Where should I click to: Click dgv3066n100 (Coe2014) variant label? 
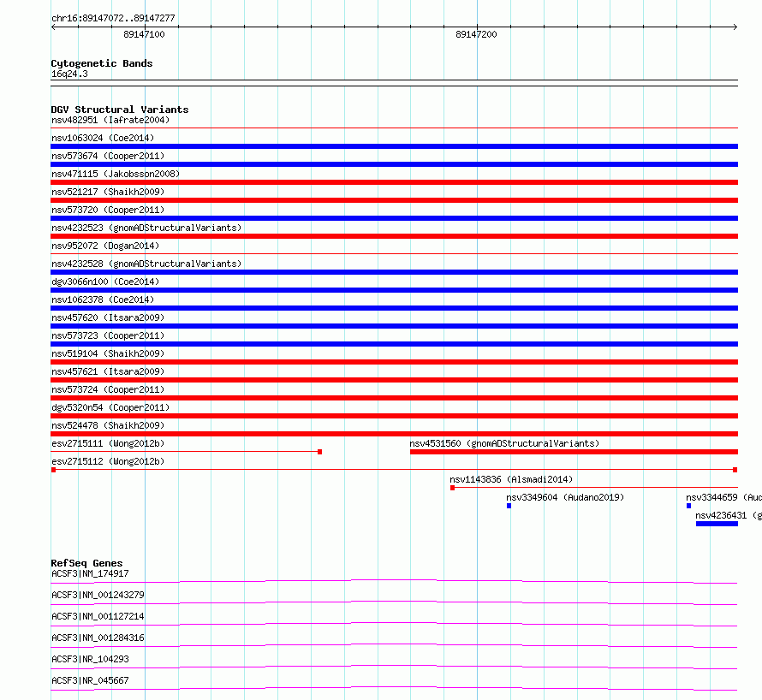pyautogui.click(x=105, y=282)
